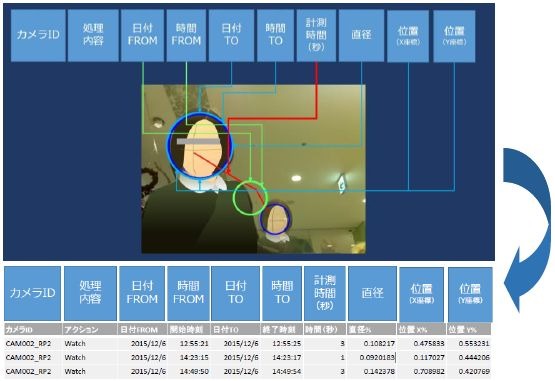The image size is (555, 381).
Task: Click the 位置X% table column header
Action: [x=422, y=329]
